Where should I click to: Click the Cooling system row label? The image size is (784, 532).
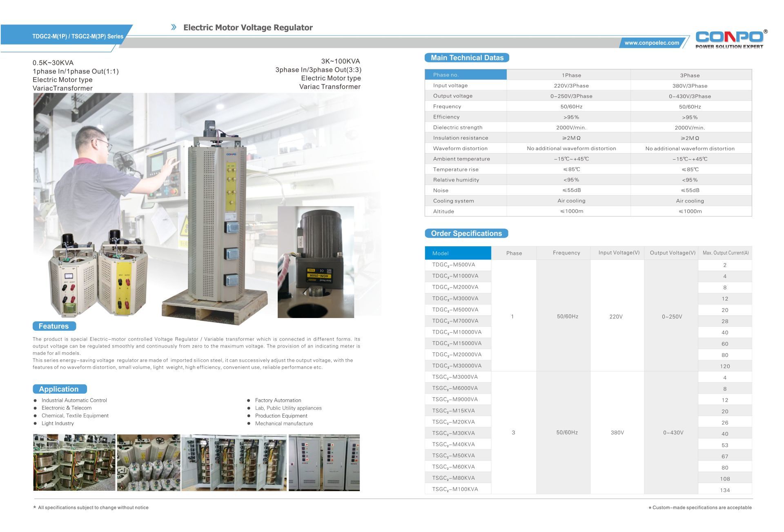(453, 201)
